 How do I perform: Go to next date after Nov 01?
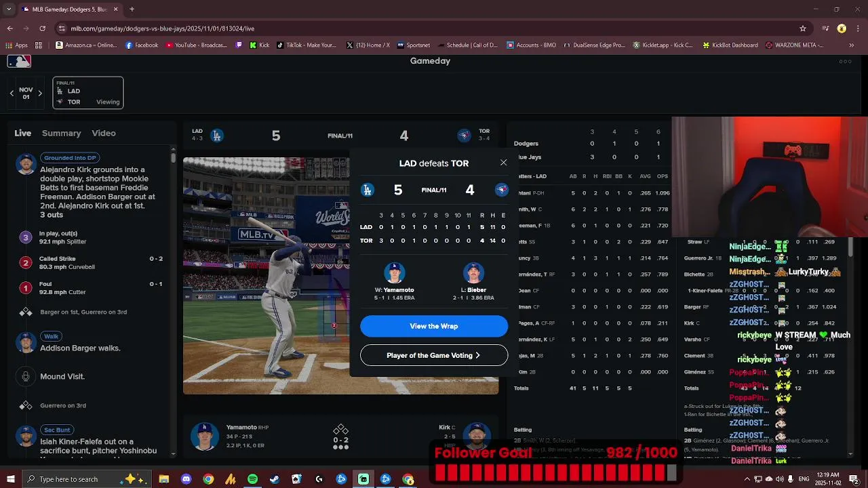point(40,94)
